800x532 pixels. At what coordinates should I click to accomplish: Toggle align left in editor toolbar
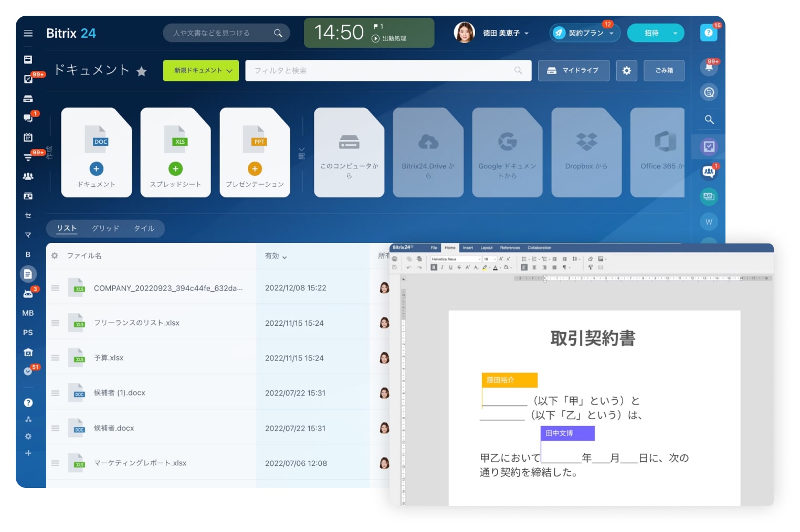click(x=524, y=268)
